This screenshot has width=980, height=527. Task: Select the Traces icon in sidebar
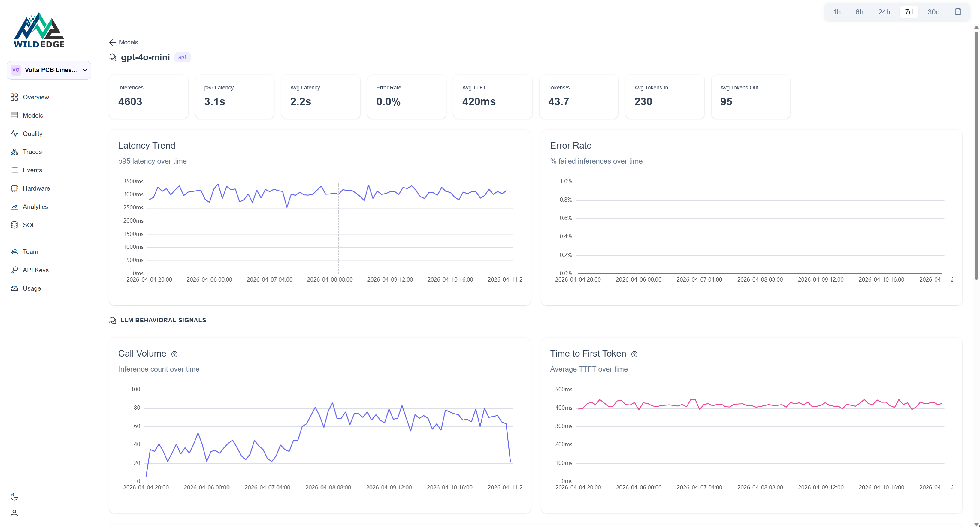click(x=14, y=151)
